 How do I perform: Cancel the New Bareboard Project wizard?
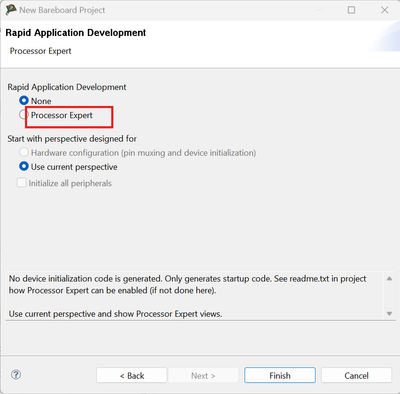tap(356, 376)
